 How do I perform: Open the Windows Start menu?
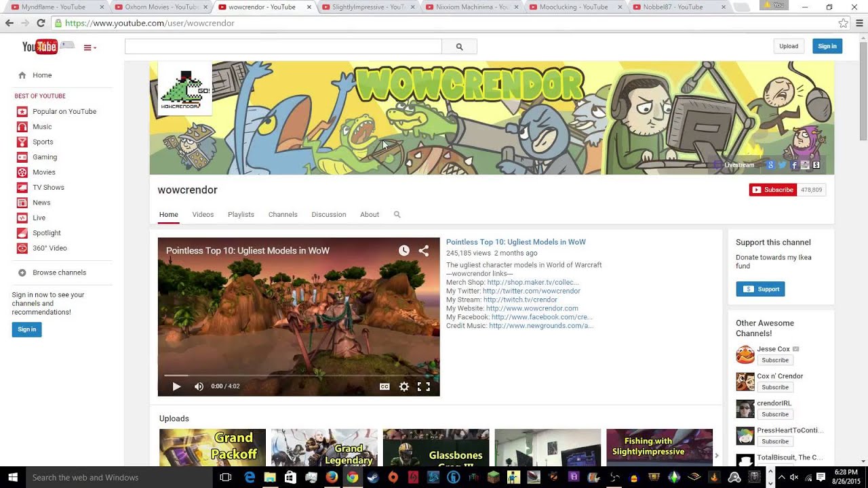[12, 477]
